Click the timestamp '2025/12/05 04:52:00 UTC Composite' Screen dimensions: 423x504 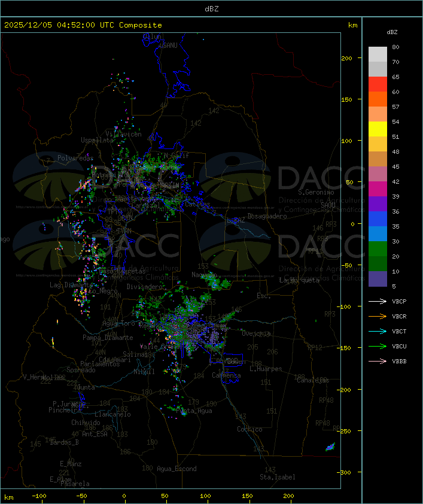click(x=83, y=25)
